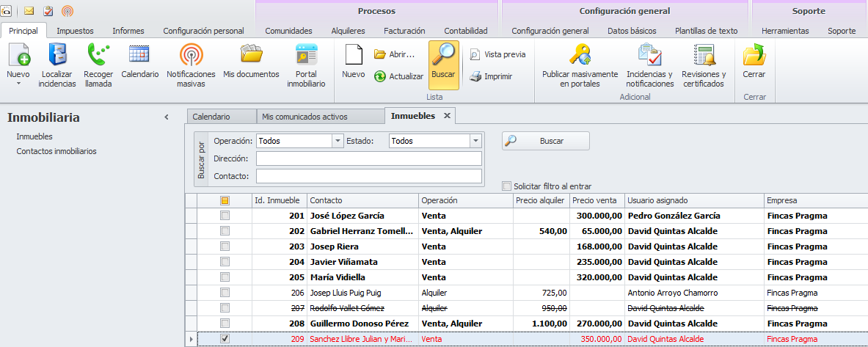Expand the Nuevo dropdown arrow
868x347 pixels.
tap(18, 84)
